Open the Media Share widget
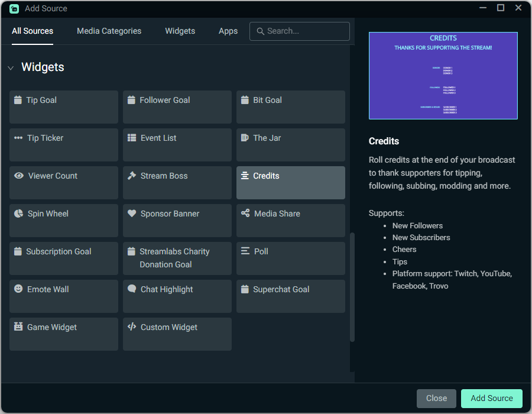The height and width of the screenshot is (414, 532). click(290, 221)
